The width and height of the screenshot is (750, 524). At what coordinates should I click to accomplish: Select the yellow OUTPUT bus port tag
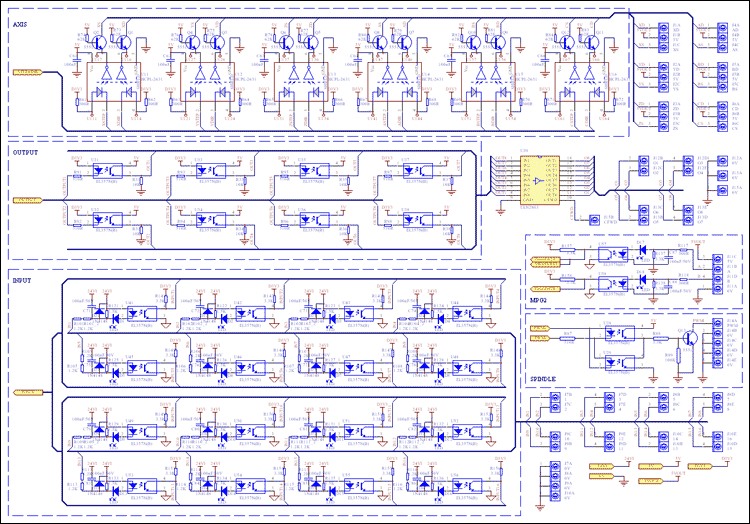pos(28,200)
